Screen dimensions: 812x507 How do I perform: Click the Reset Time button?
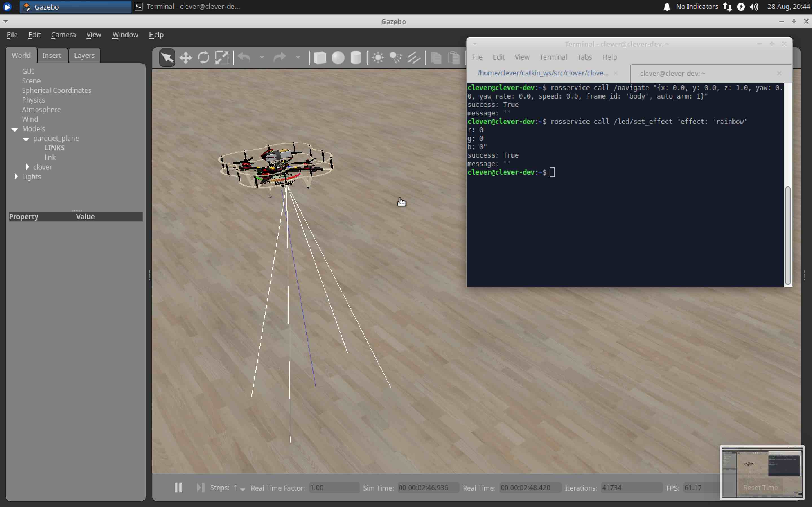(x=760, y=488)
